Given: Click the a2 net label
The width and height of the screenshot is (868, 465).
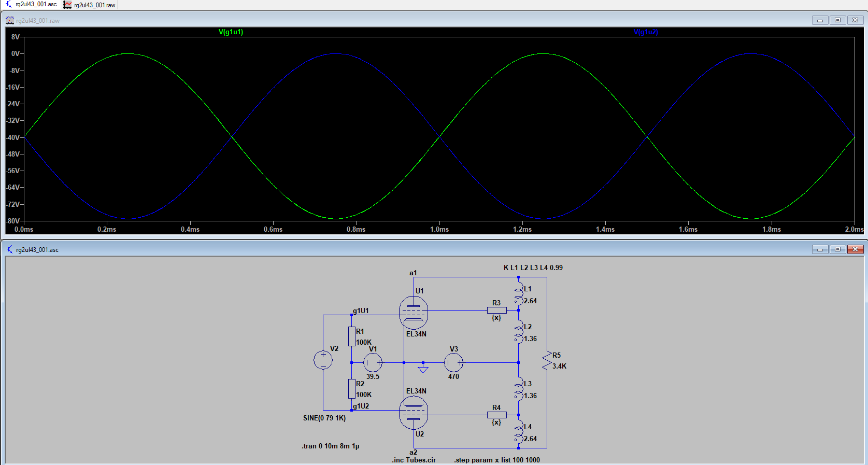Looking at the screenshot, I should pyautogui.click(x=413, y=453).
